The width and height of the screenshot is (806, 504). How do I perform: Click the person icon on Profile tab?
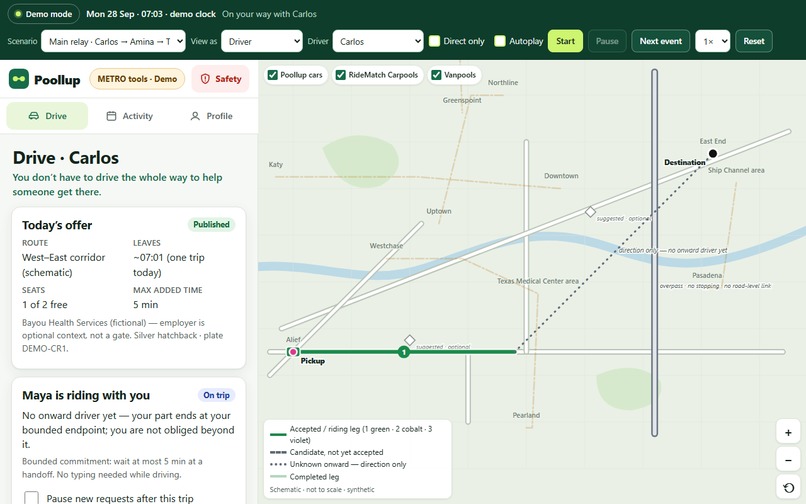195,116
